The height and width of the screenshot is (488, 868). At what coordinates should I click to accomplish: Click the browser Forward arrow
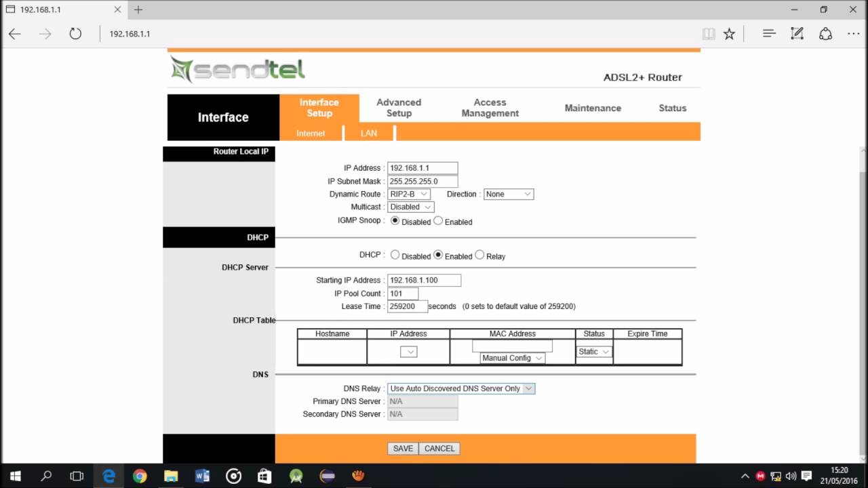pos(45,34)
